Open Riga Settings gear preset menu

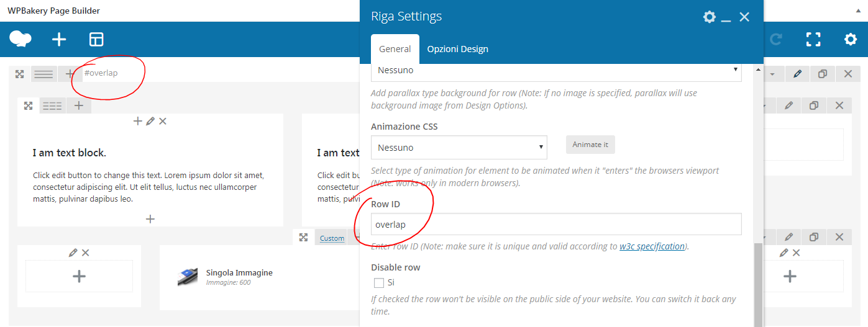(710, 17)
